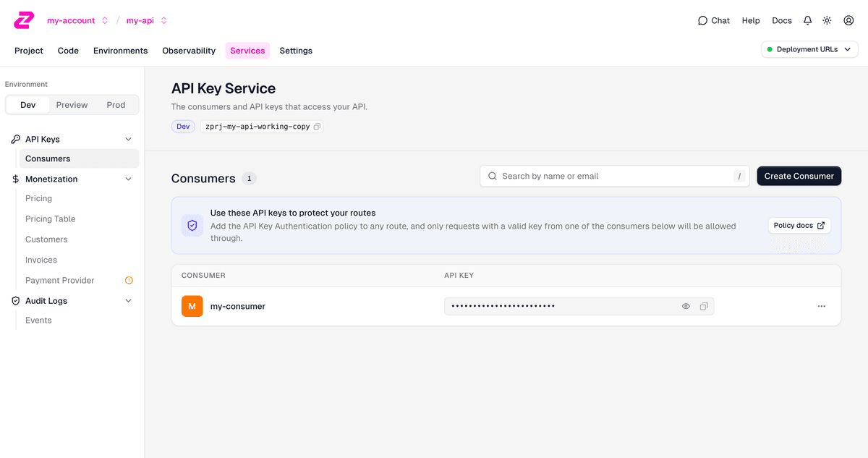Reveal the my-consumer API key with eye icon
This screenshot has height=458, width=868.
(x=686, y=307)
